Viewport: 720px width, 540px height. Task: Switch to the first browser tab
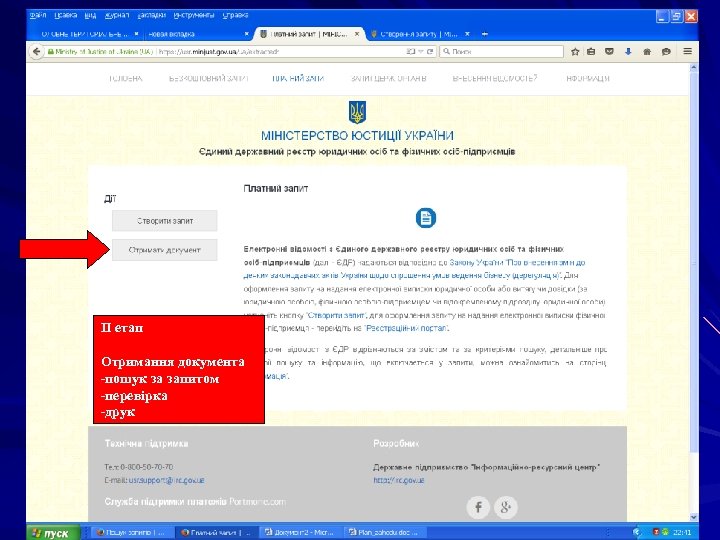(x=86, y=34)
